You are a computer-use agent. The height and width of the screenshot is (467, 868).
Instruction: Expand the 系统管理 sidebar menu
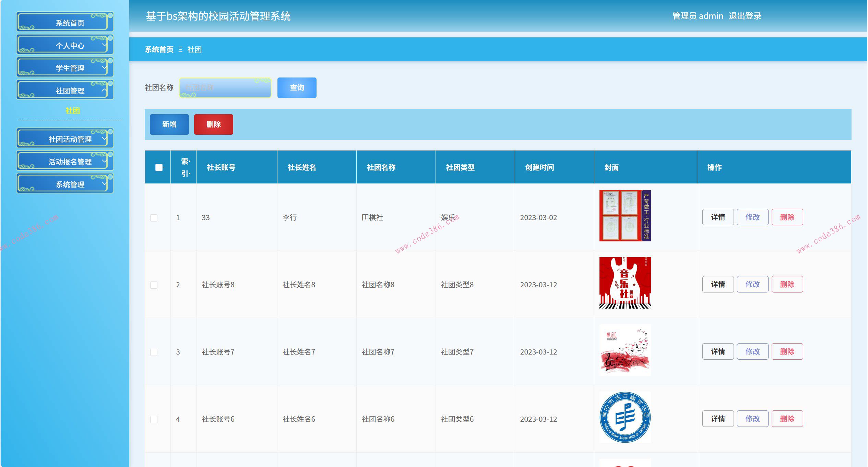point(65,183)
